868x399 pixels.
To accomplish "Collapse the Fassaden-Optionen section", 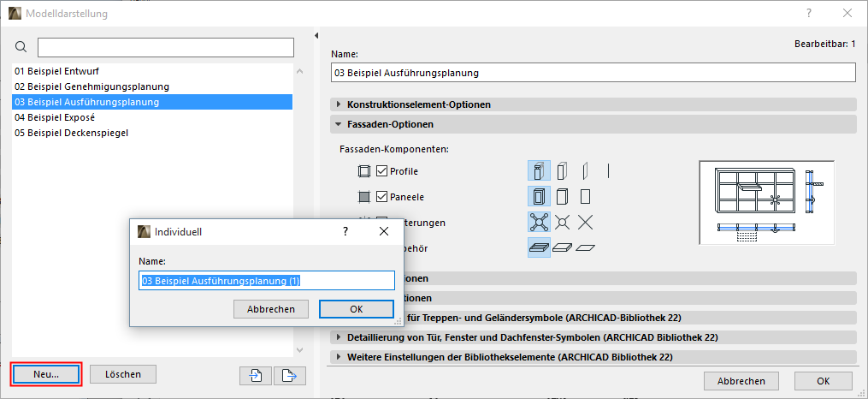I will point(593,125).
